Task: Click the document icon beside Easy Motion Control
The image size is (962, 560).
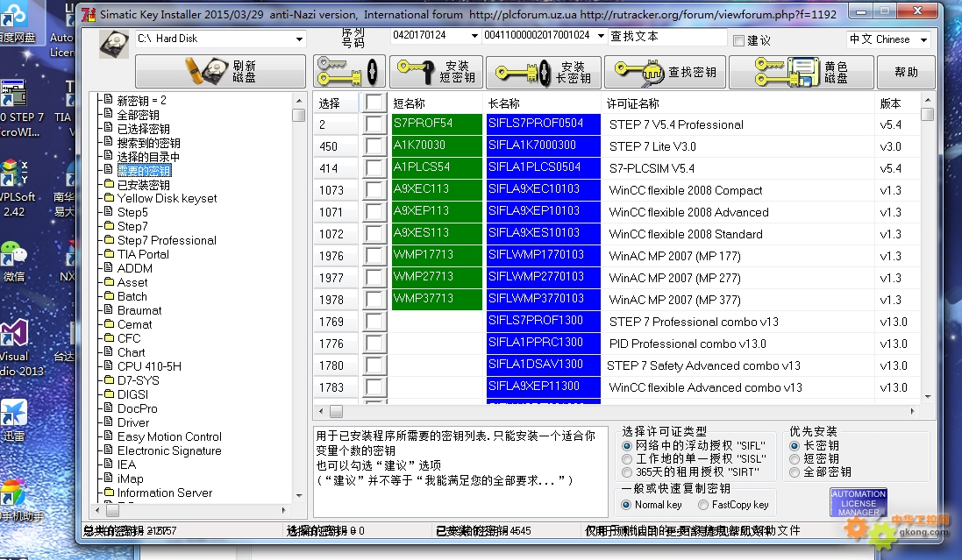Action: (109, 436)
